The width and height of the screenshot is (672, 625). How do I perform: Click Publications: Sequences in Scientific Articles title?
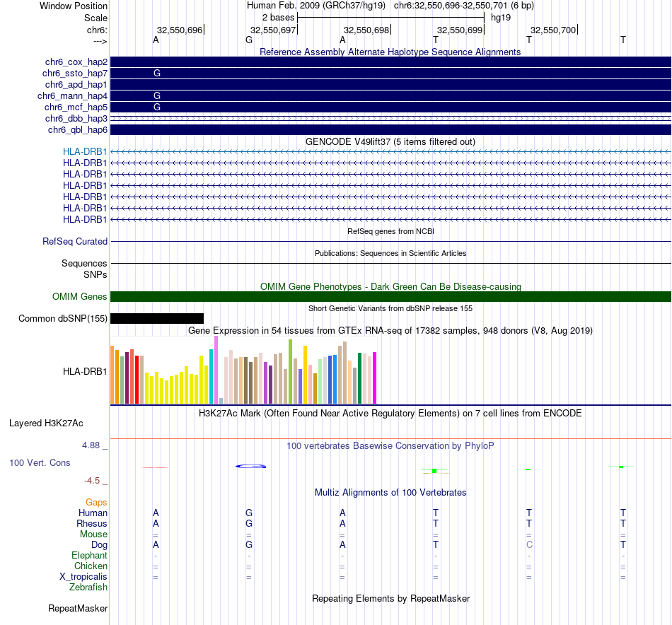click(x=390, y=253)
